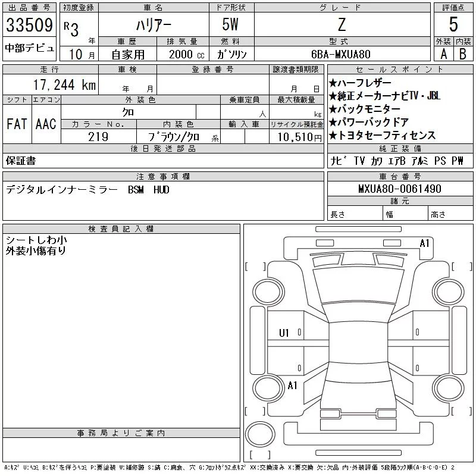Click the ハーフレザー sales point line

360,83
